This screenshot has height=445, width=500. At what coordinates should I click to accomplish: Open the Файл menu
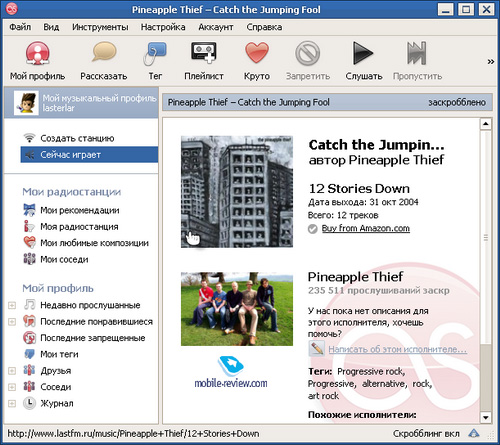click(x=20, y=27)
